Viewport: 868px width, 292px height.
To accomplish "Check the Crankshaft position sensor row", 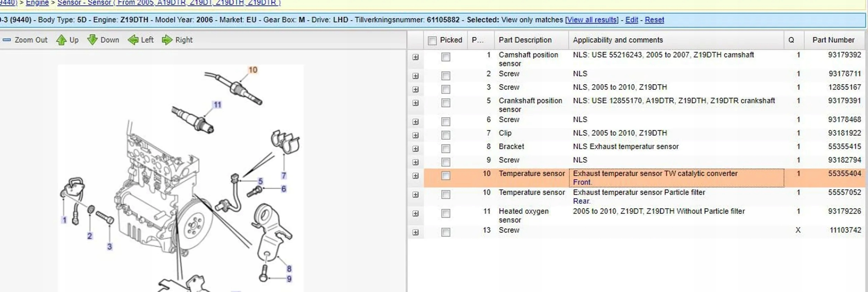I will [x=446, y=103].
